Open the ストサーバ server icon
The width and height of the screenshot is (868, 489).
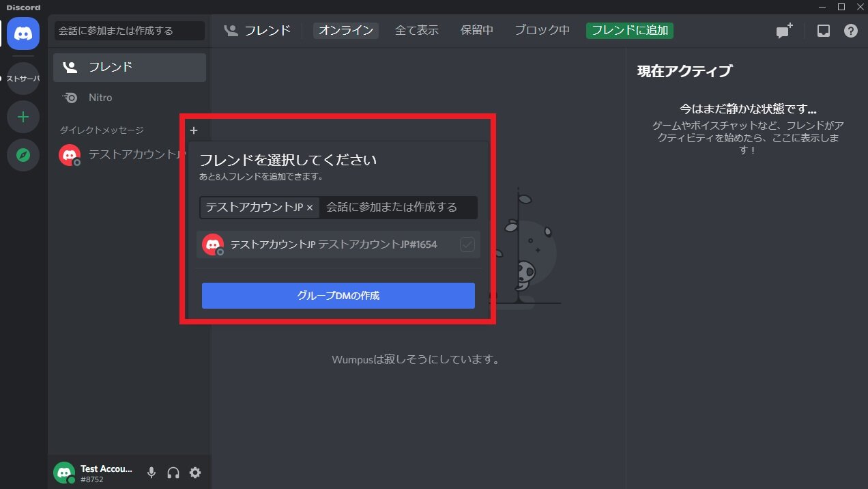pyautogui.click(x=23, y=79)
